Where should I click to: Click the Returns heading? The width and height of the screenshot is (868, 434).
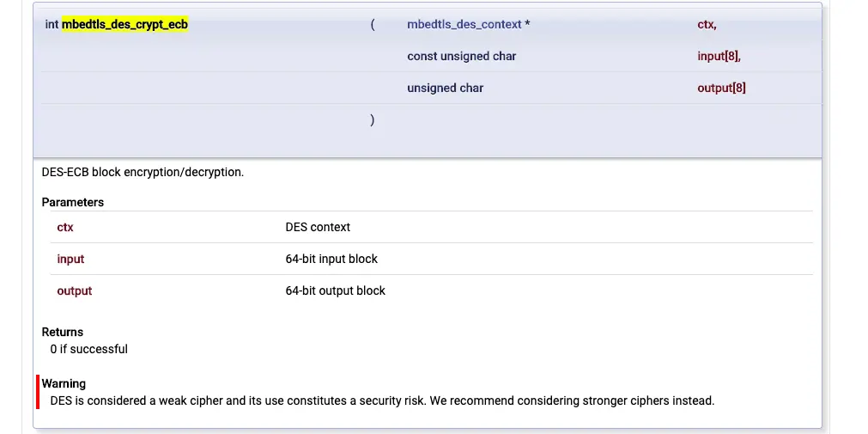[x=63, y=332]
